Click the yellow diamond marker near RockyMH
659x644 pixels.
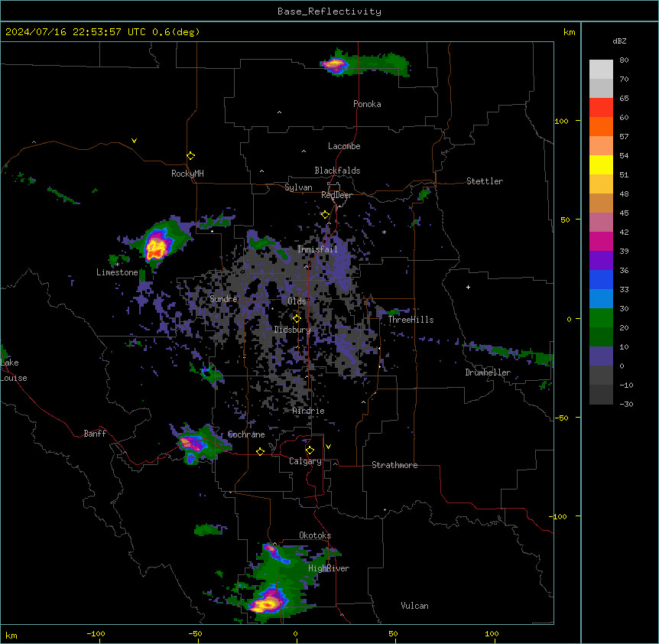click(x=190, y=155)
